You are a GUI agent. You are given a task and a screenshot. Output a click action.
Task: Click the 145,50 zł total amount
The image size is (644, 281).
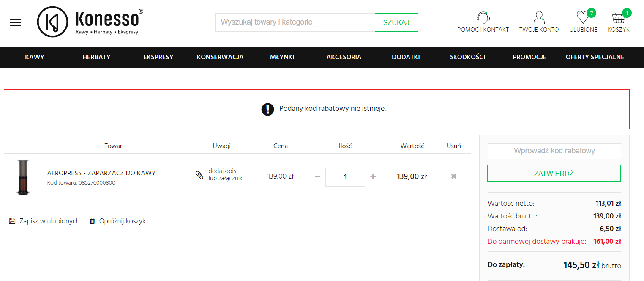[581, 265]
